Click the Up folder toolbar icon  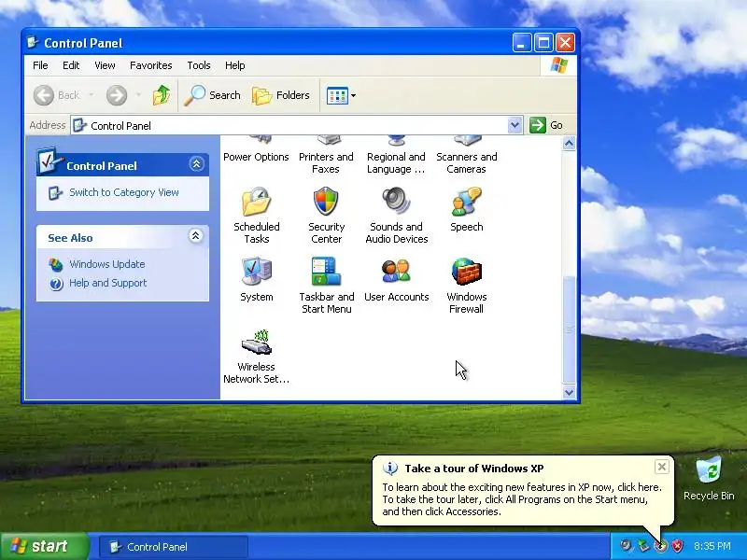[x=162, y=95]
